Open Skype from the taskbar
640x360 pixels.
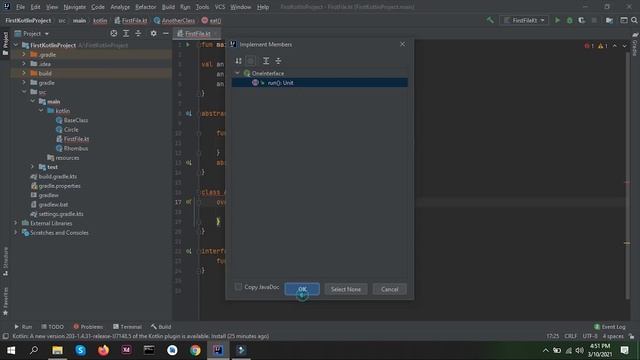tap(80, 350)
